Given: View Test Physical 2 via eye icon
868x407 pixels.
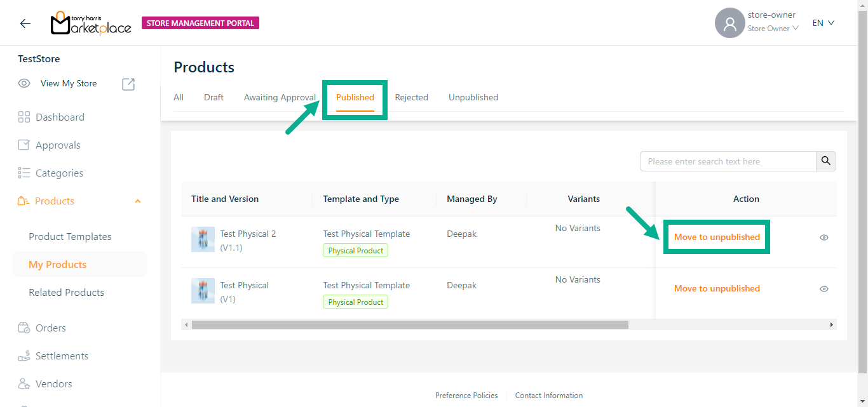Looking at the screenshot, I should (824, 237).
